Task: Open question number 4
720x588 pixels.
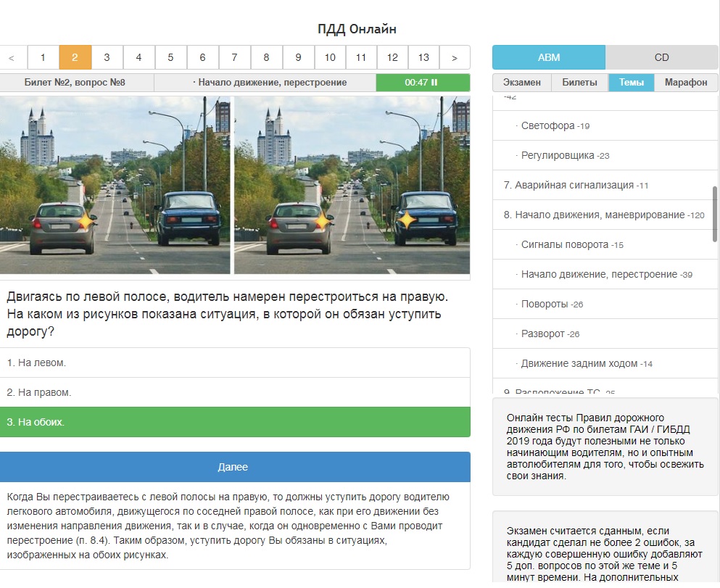Action: point(138,57)
